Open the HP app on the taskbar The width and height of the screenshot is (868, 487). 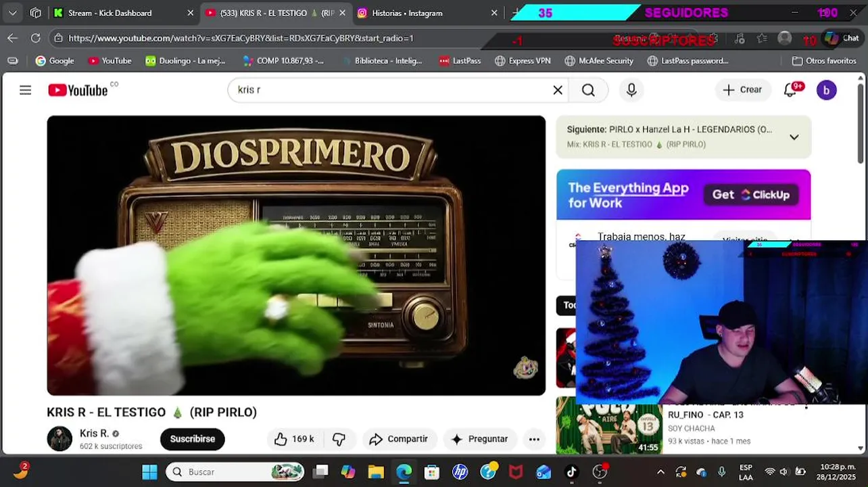[x=460, y=472]
